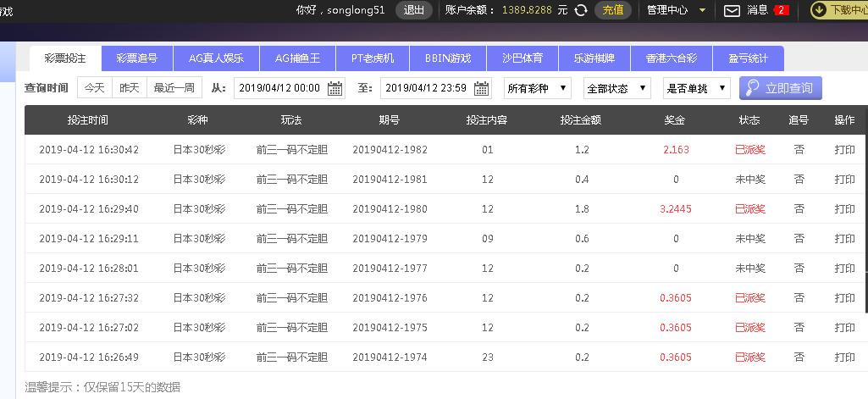This screenshot has height=399, width=868.
Task: Select the 昨天 quick time filter
Action: pos(129,88)
